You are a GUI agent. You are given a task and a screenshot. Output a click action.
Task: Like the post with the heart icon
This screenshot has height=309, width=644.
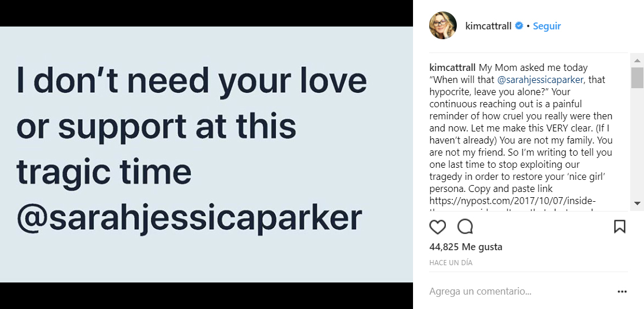[x=438, y=227]
